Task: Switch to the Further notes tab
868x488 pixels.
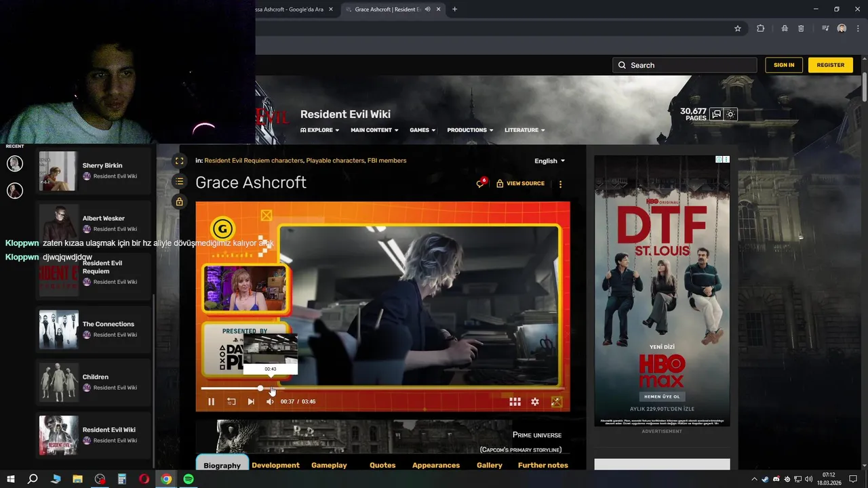Action: 543,465
